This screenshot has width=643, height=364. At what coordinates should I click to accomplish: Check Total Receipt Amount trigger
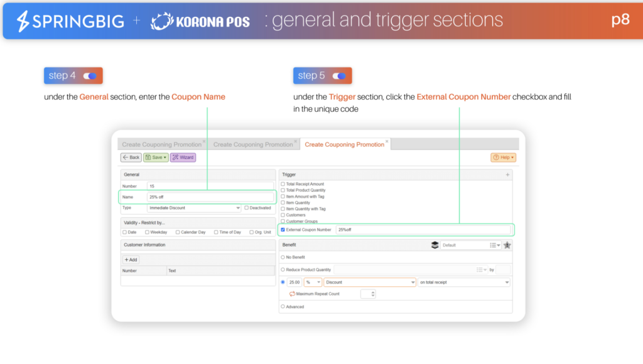283,184
